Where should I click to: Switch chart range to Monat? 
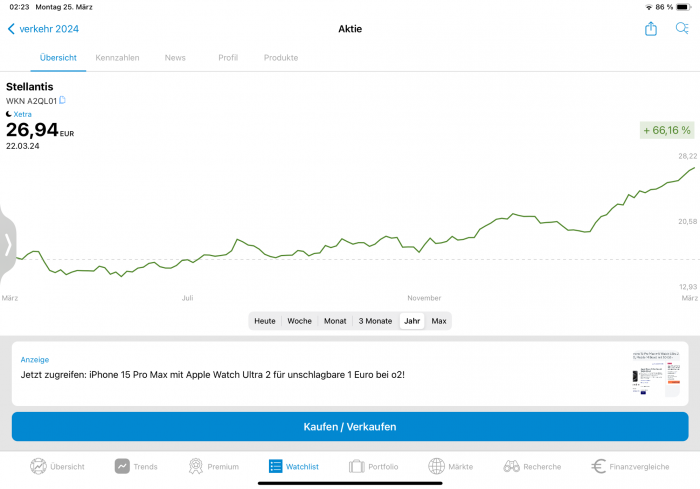(335, 321)
